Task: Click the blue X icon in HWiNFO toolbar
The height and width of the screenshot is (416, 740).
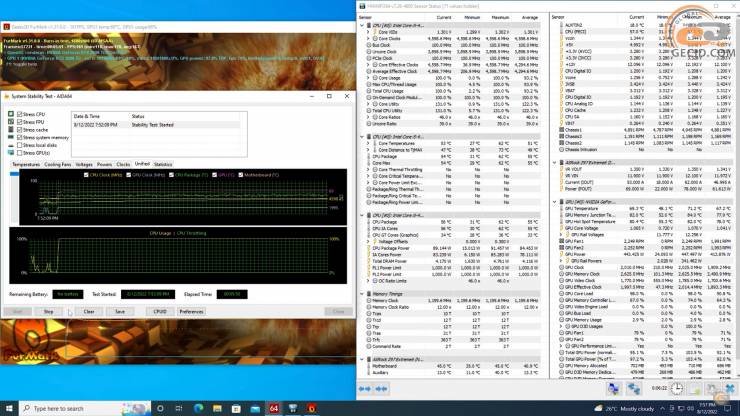Action: [730, 389]
